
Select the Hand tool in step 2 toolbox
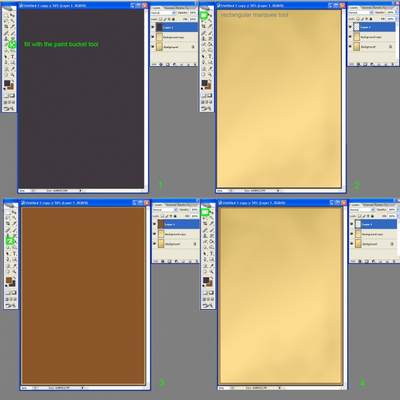point(204,75)
